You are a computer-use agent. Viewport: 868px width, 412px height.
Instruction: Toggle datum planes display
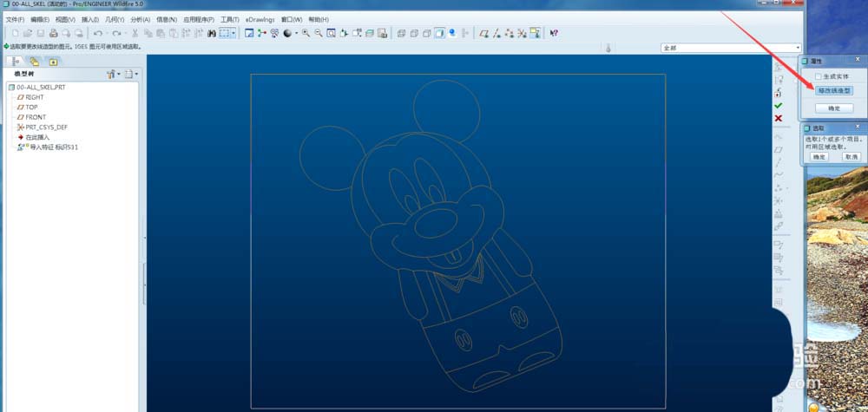[x=483, y=33]
